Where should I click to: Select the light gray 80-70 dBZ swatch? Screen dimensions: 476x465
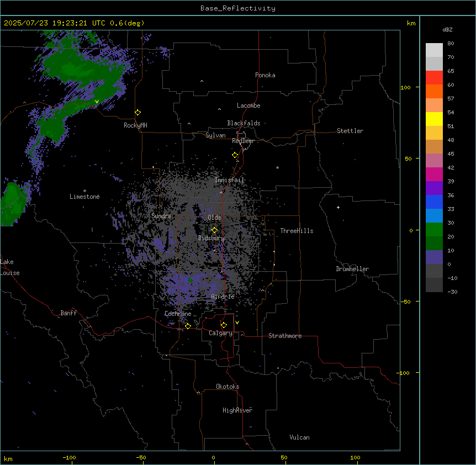point(434,50)
